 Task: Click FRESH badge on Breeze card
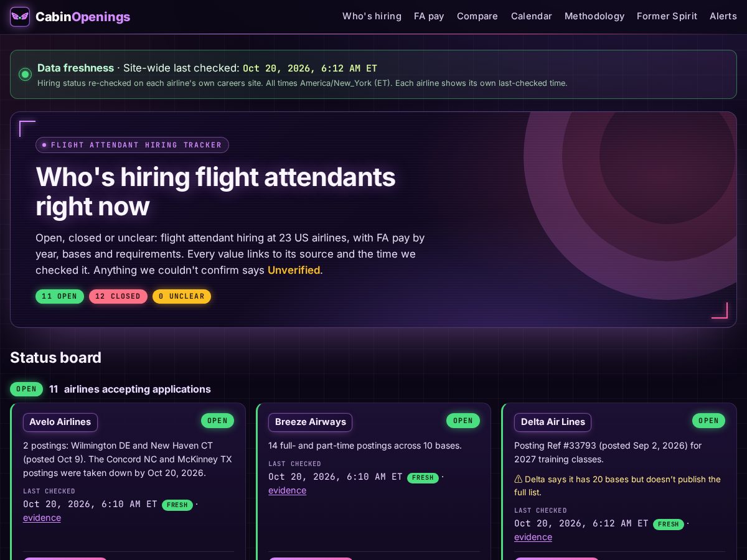pos(423,477)
